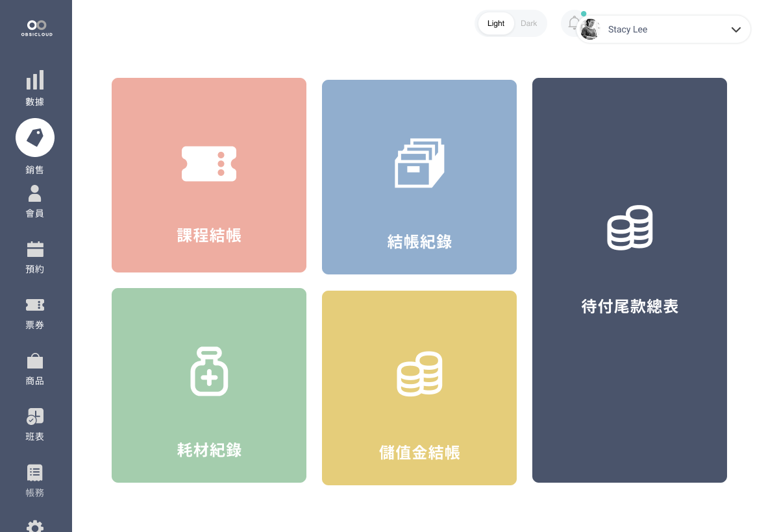Open the 待付尾款總表 dark tile
The width and height of the screenshot is (766, 532).
(x=630, y=280)
